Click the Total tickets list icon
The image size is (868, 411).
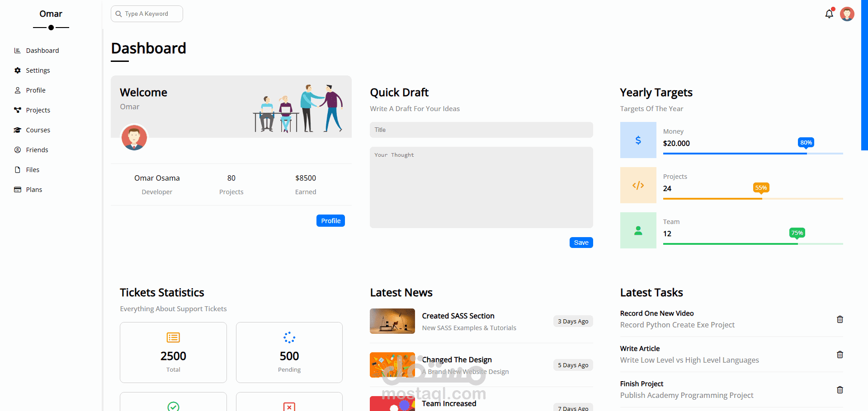point(173,337)
